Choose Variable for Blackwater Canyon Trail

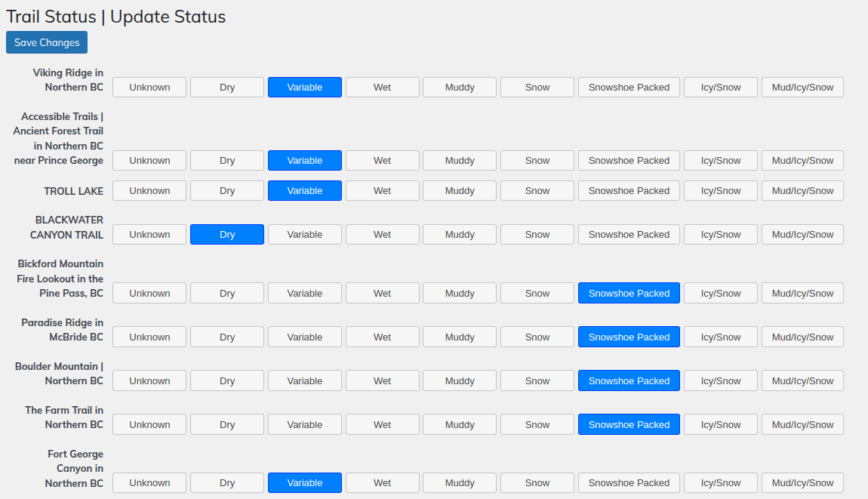(x=304, y=234)
